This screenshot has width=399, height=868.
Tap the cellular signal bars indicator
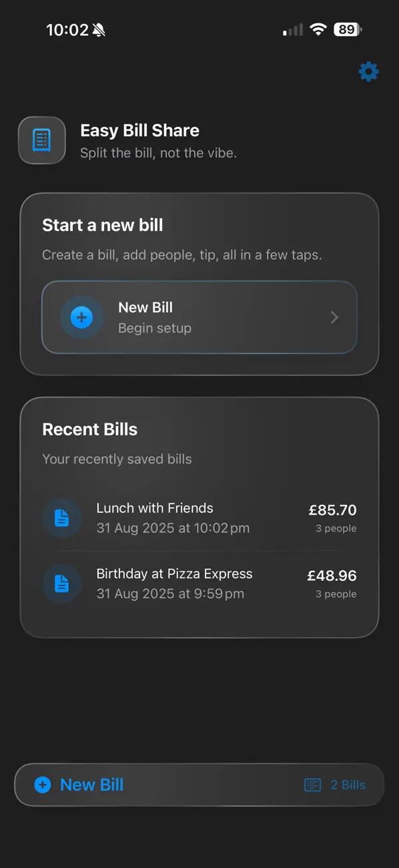[x=292, y=29]
